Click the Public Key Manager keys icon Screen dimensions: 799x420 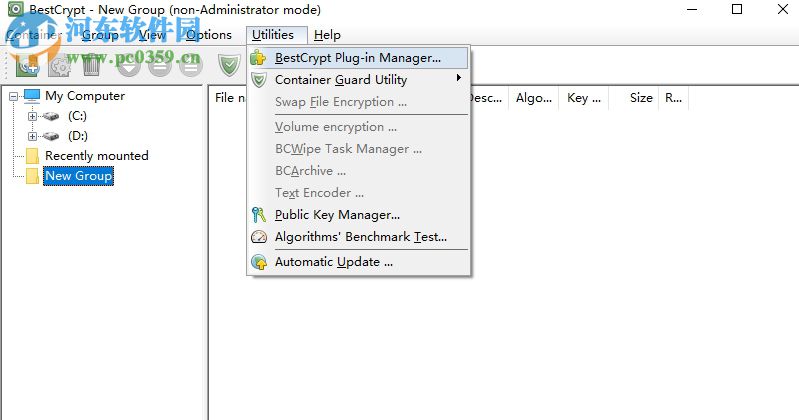(x=259, y=215)
